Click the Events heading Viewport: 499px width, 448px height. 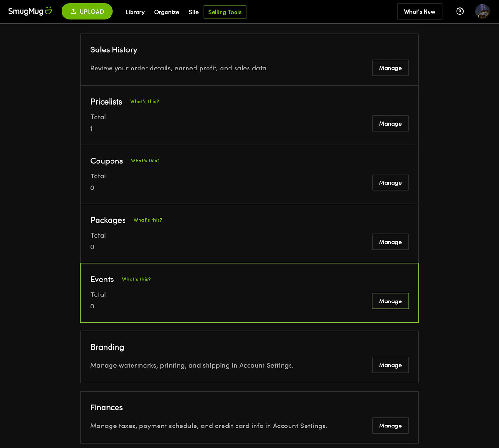(x=102, y=280)
